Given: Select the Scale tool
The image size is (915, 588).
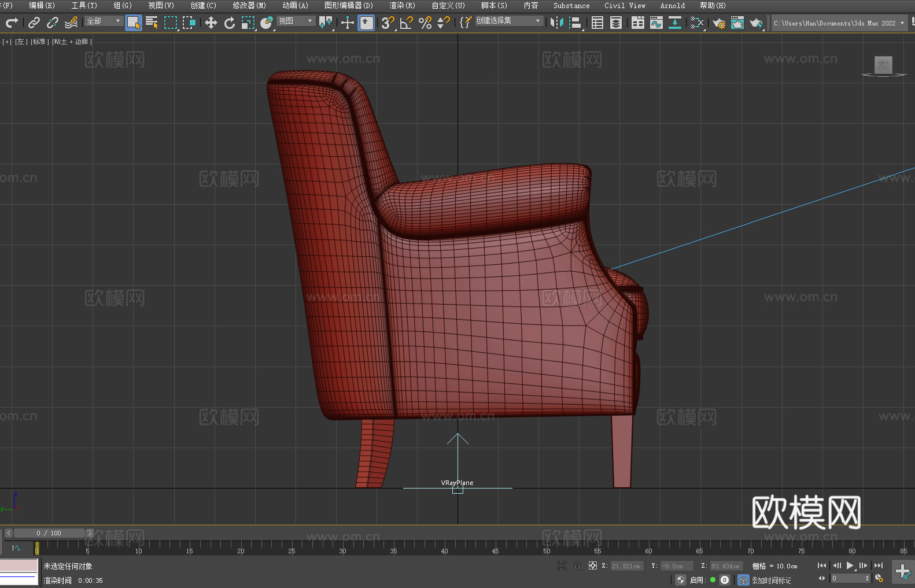Looking at the screenshot, I should tap(248, 23).
